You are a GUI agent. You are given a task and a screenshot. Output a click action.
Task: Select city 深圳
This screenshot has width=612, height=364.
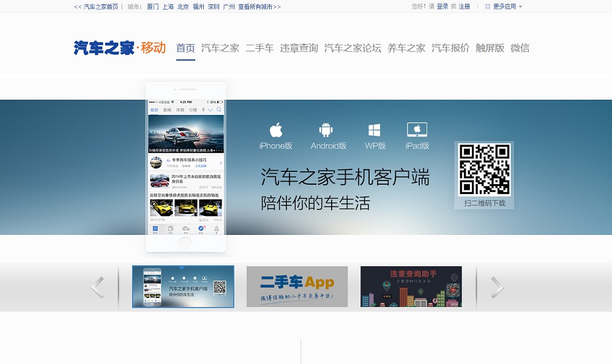pyautogui.click(x=214, y=7)
